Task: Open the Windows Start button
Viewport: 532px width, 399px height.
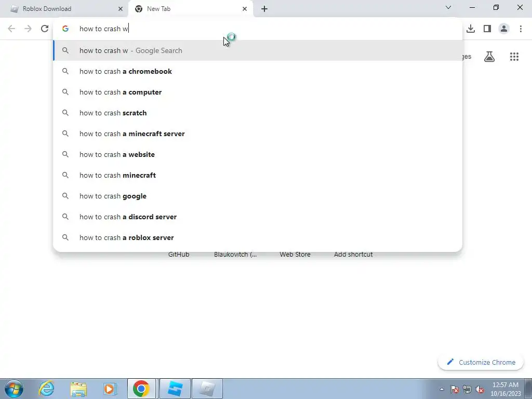Action: 14,389
